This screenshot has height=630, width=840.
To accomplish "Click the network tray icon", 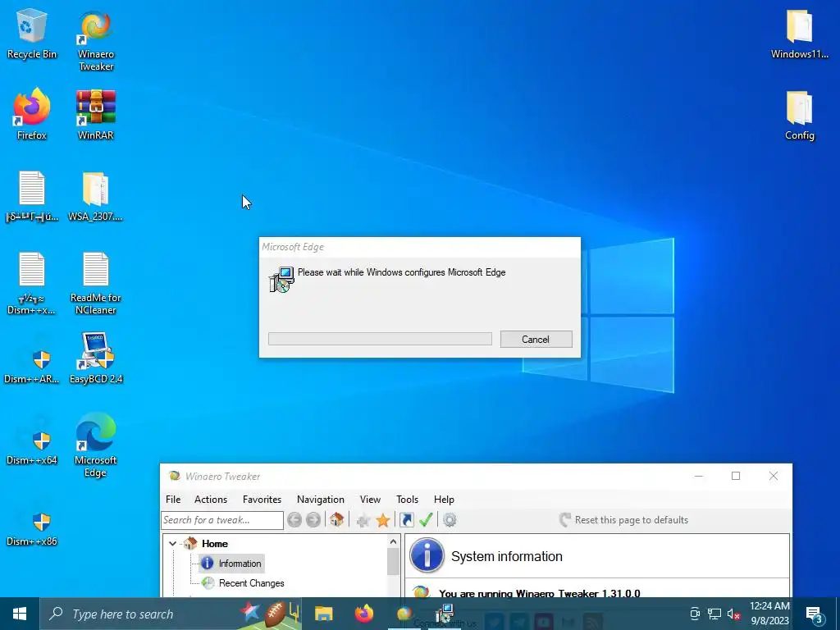I will 714,614.
